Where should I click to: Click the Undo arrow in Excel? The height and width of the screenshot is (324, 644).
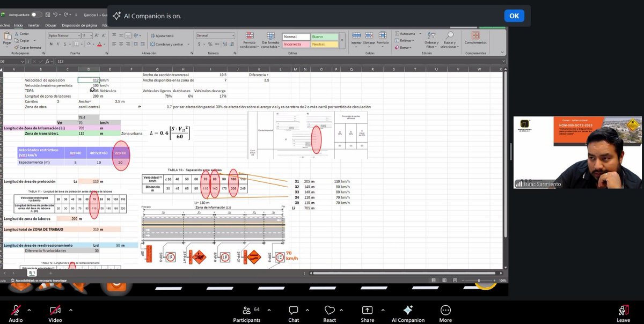pos(56,14)
